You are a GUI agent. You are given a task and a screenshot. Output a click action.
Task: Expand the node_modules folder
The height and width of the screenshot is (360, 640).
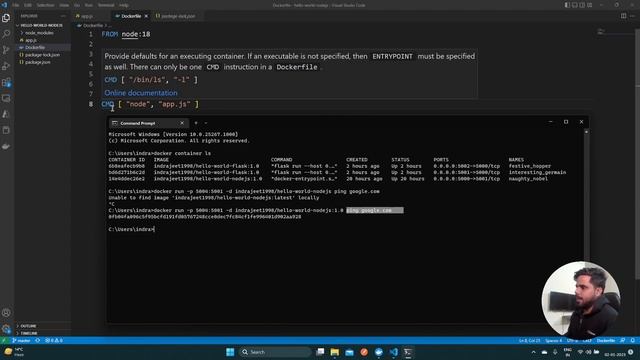pos(42,33)
